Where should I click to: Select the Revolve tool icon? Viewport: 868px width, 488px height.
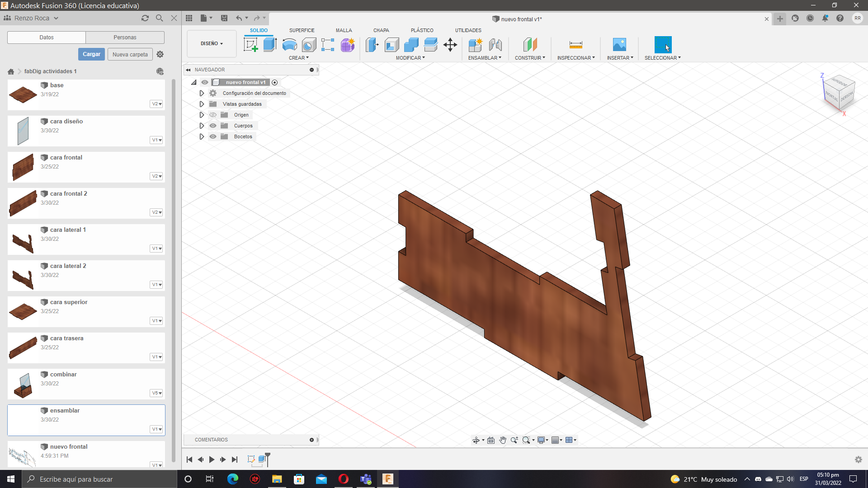(289, 45)
